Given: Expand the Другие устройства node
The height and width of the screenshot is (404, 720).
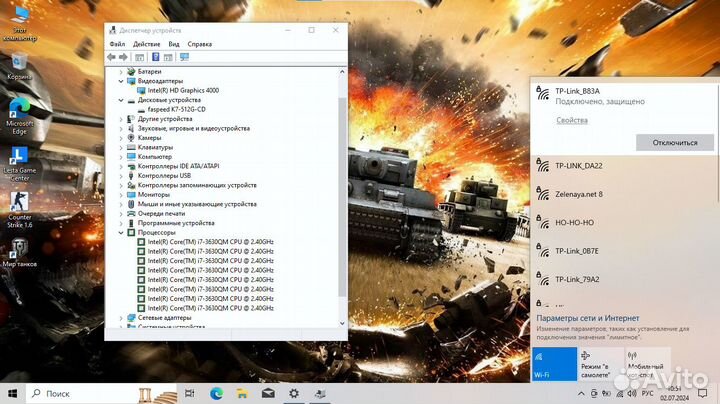Looking at the screenshot, I should coord(121,119).
